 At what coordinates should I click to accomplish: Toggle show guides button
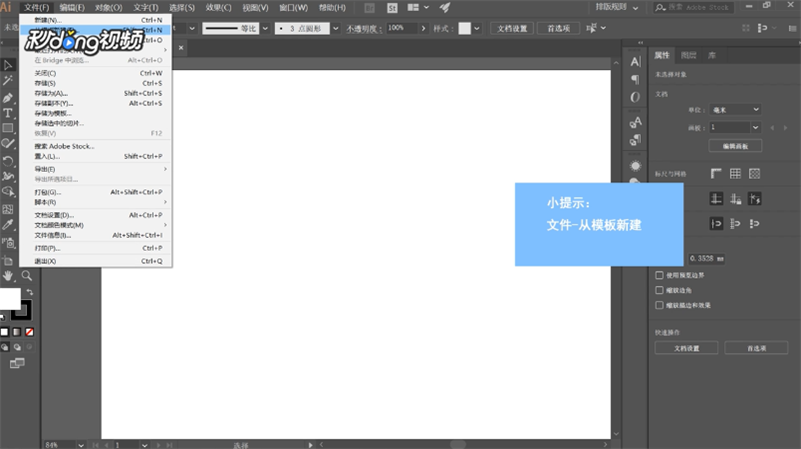[x=716, y=199]
